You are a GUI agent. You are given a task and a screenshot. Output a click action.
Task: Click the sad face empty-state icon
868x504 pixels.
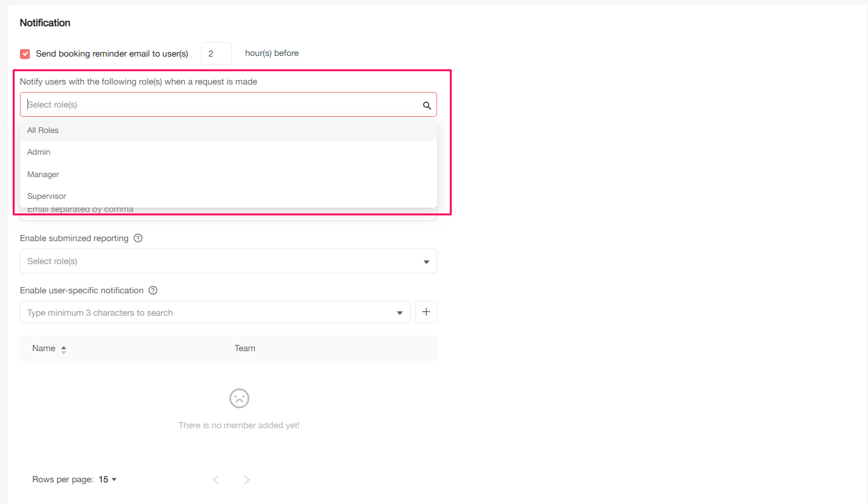[239, 398]
